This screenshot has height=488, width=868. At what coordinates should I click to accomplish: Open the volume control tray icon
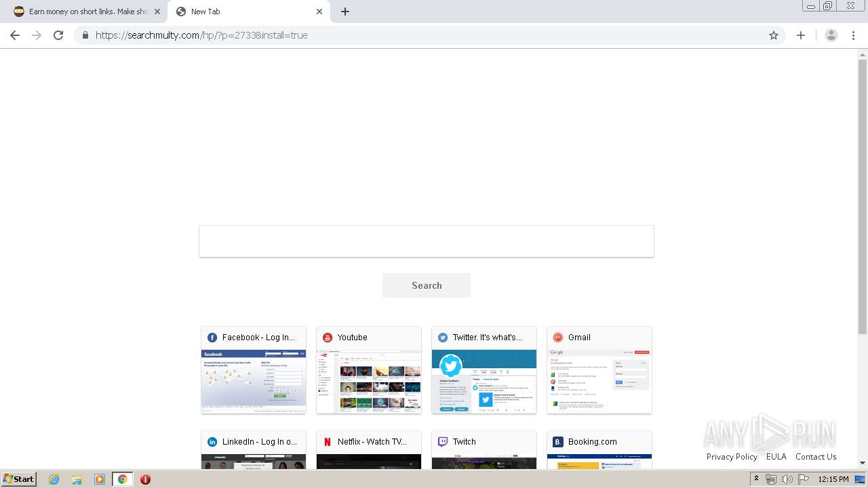pyautogui.click(x=787, y=479)
